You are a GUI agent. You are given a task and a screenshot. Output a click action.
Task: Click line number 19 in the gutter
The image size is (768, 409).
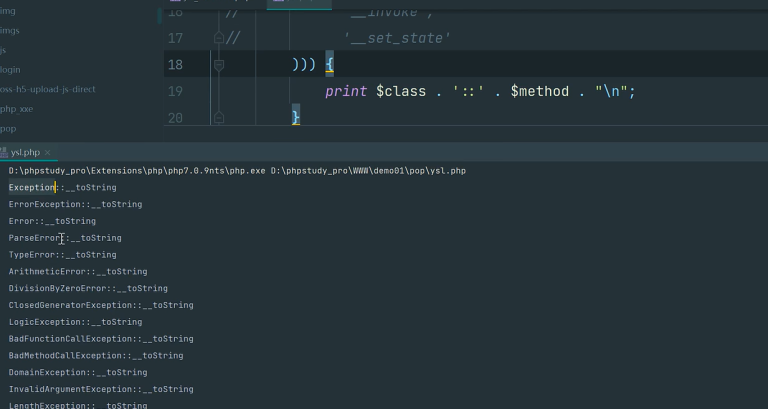[x=175, y=92]
